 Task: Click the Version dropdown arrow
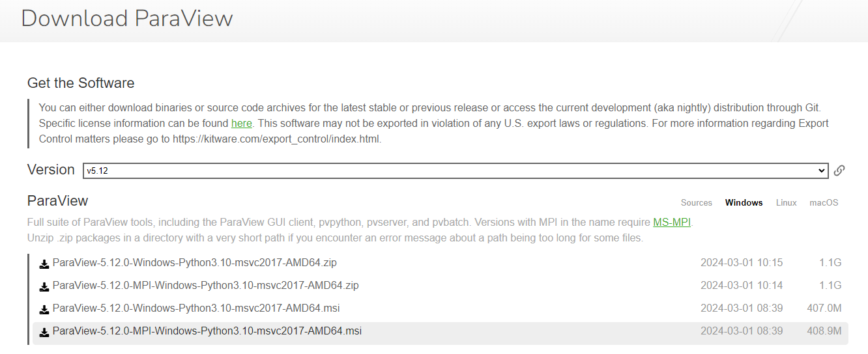click(821, 170)
